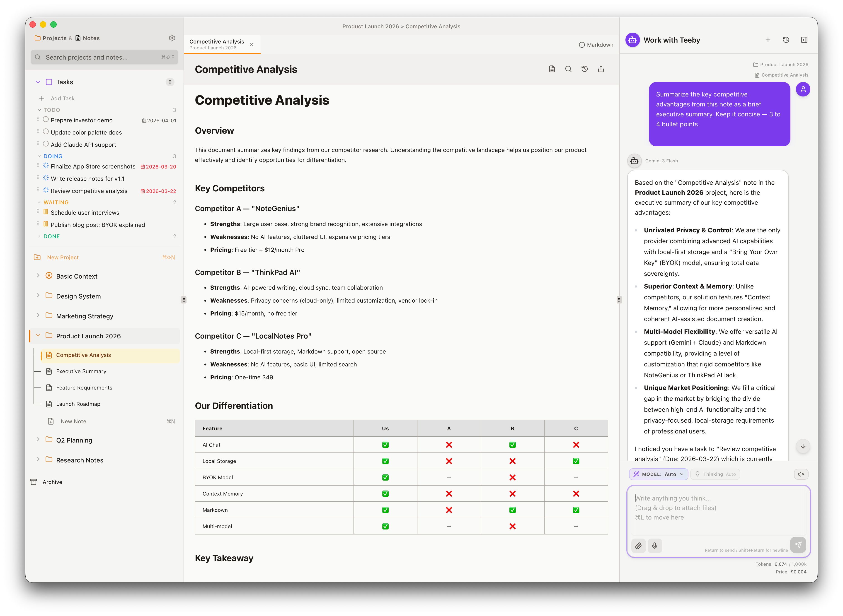Viewport: 843px width, 616px height.
Task: Click the Tasks checkbox icon
Action: tap(49, 82)
